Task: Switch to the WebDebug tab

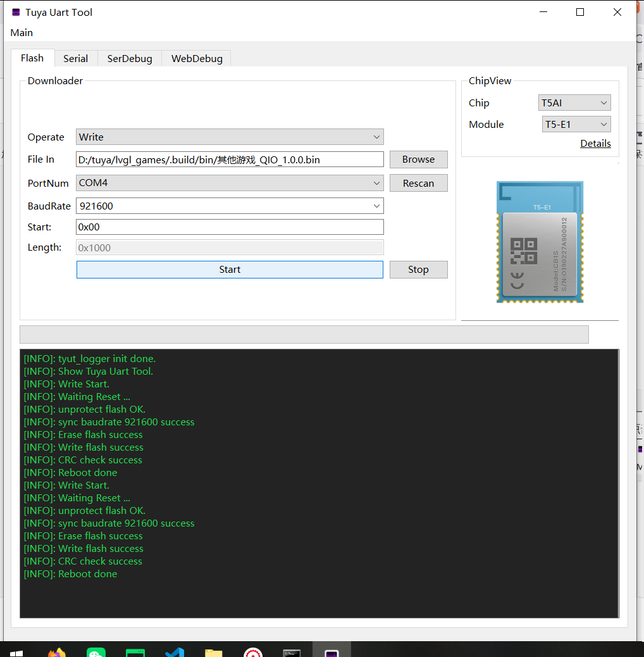Action: coord(197,59)
